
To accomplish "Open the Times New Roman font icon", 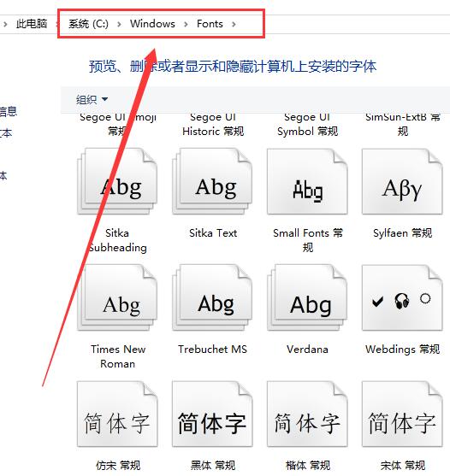I will (x=117, y=297).
